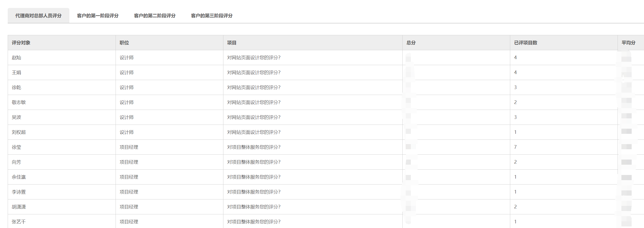
Task: Click the 评分对象 column header
Action: point(21,43)
